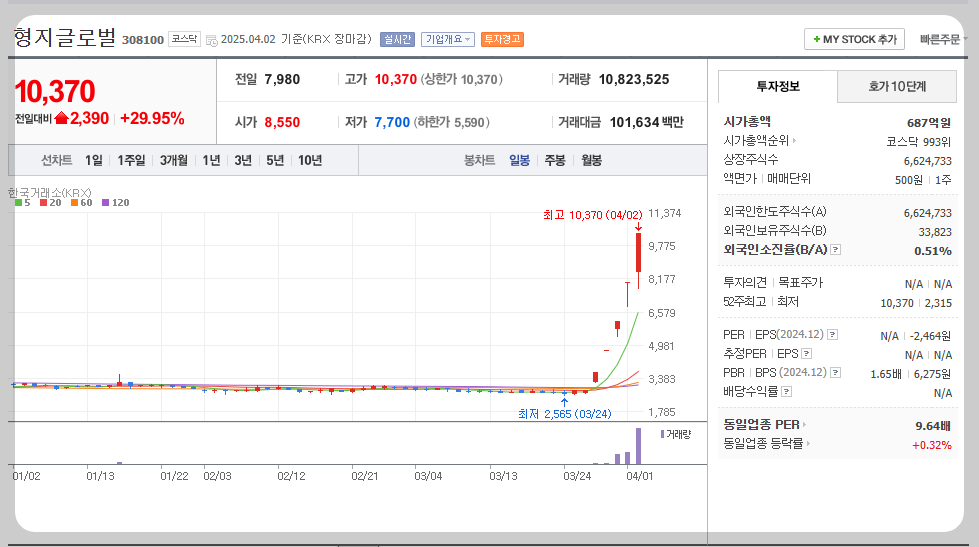Viewport: 979px width, 547px height.
Task: Click the 코스닥 market label
Action: coord(184,39)
